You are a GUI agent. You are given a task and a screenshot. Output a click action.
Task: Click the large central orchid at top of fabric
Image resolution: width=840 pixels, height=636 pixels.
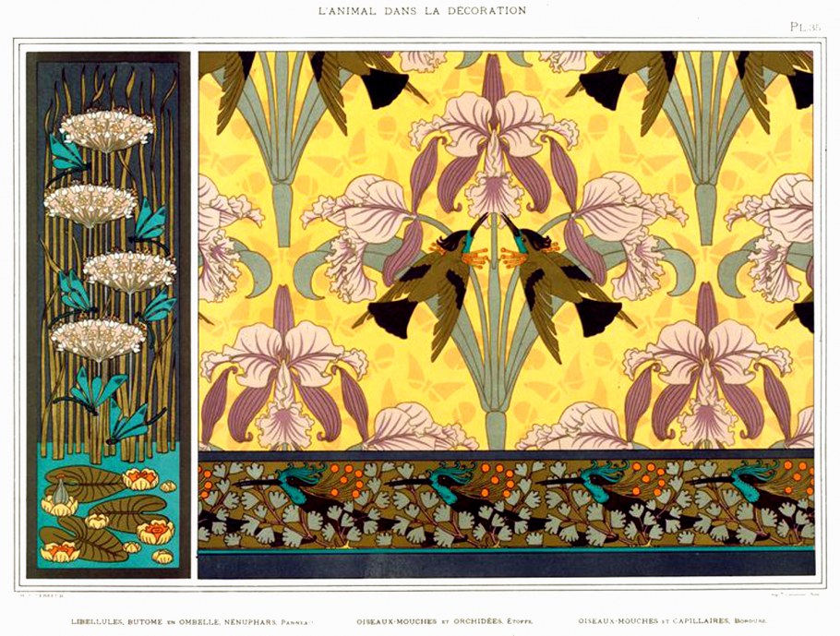pyautogui.click(x=493, y=138)
